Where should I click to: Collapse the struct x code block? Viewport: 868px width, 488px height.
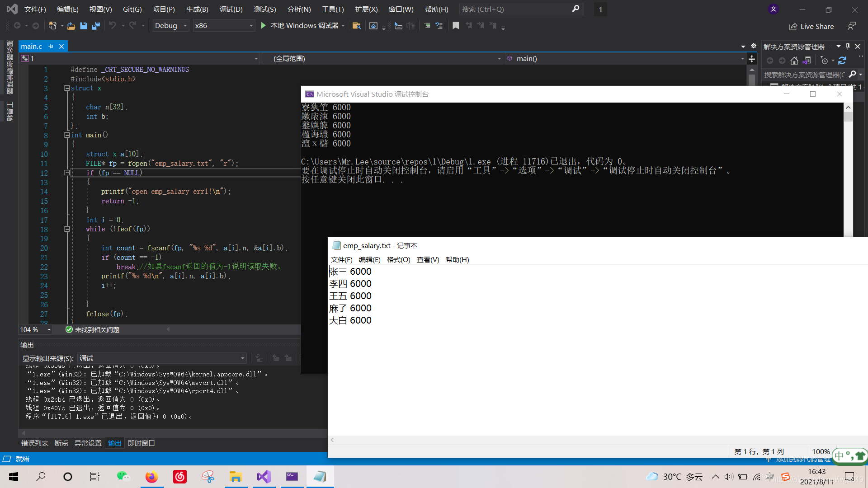coord(67,88)
